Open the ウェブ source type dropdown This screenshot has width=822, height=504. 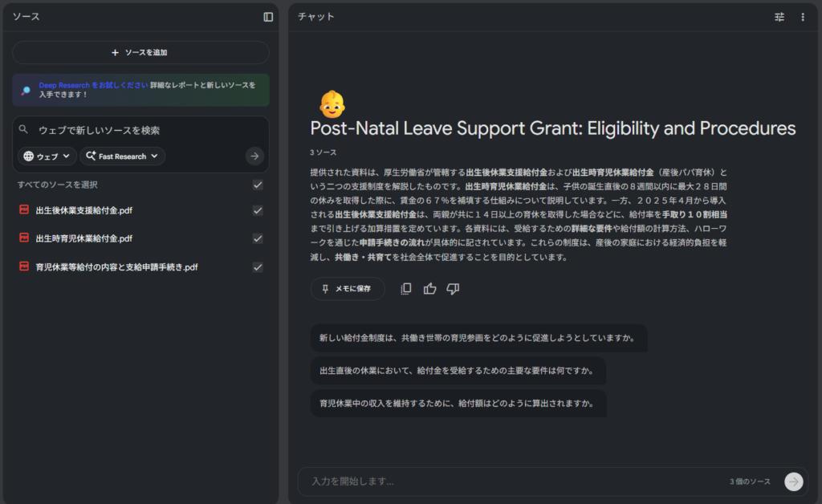pyautogui.click(x=47, y=156)
